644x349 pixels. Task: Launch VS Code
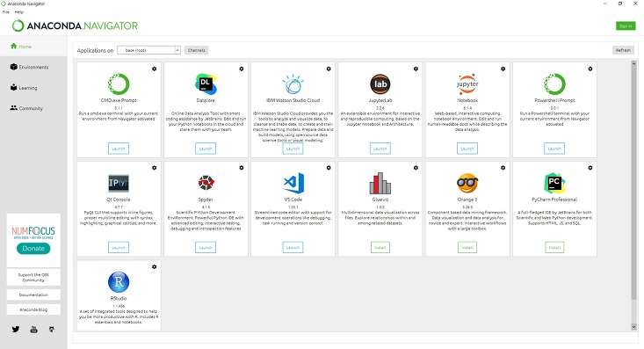[x=293, y=248]
